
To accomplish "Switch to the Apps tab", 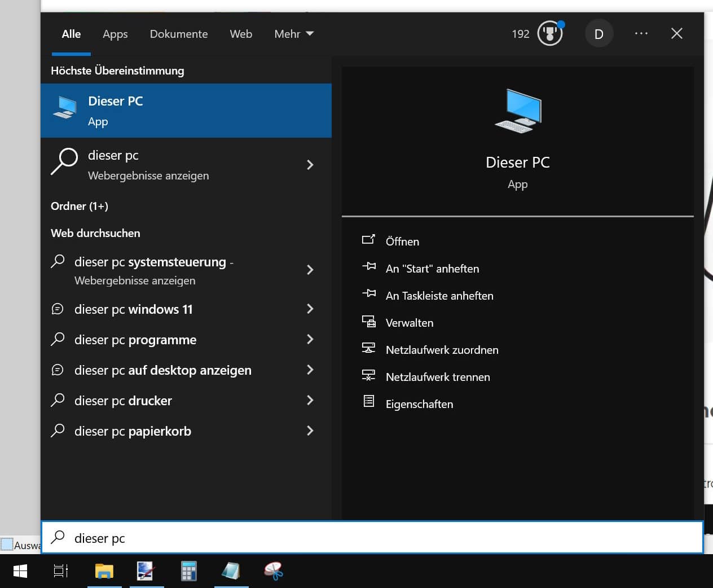I will [x=115, y=34].
